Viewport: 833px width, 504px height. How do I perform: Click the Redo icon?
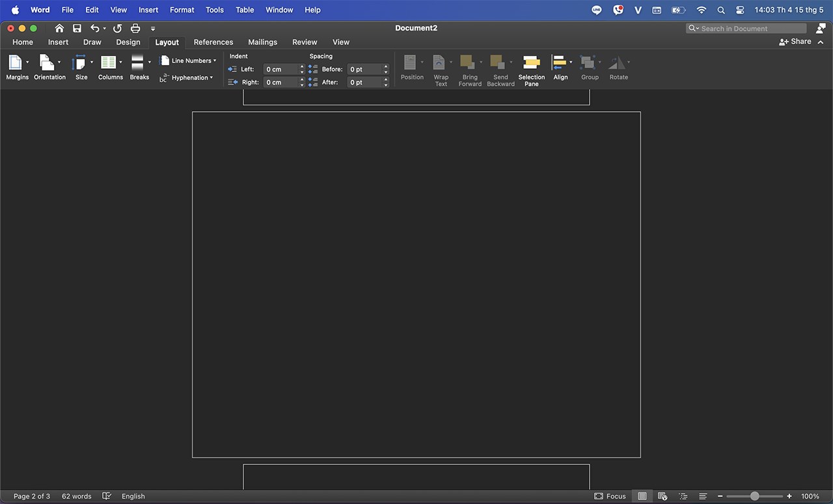pyautogui.click(x=117, y=28)
